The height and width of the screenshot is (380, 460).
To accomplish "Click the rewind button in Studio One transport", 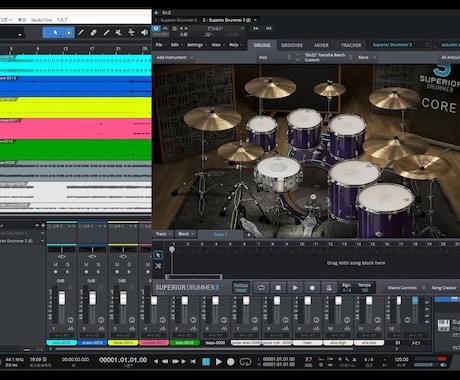I will 165,361.
